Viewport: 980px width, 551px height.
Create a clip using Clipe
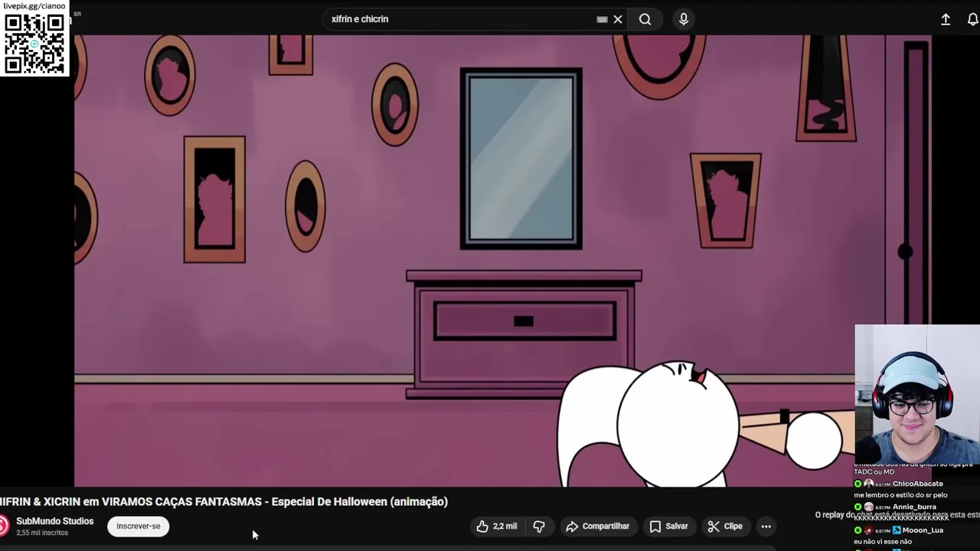pos(725,527)
